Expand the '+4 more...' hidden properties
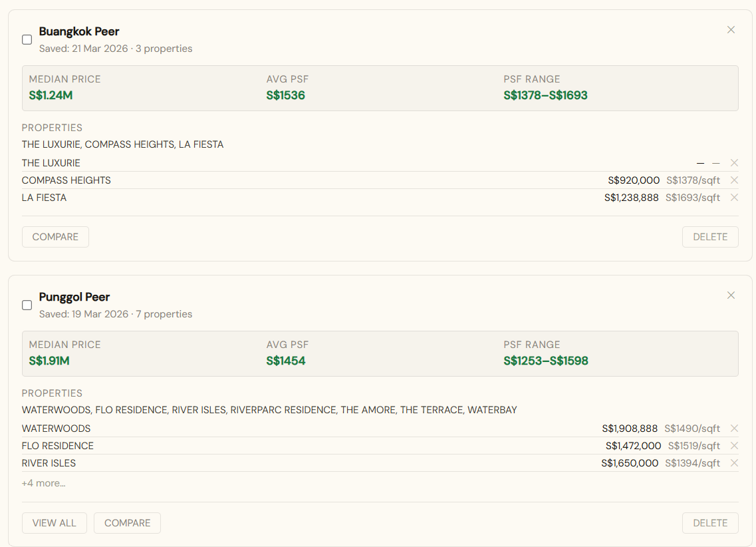Image resolution: width=756 pixels, height=547 pixels. pos(44,482)
